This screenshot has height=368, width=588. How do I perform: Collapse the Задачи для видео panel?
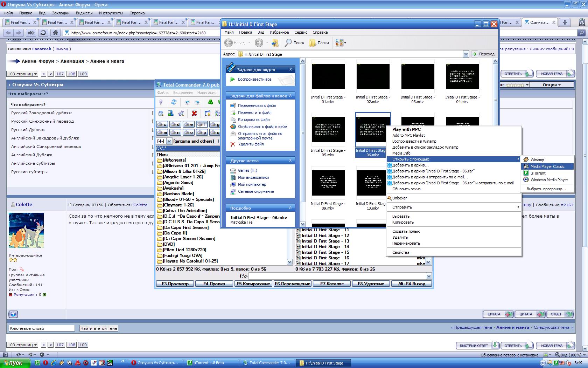290,69
